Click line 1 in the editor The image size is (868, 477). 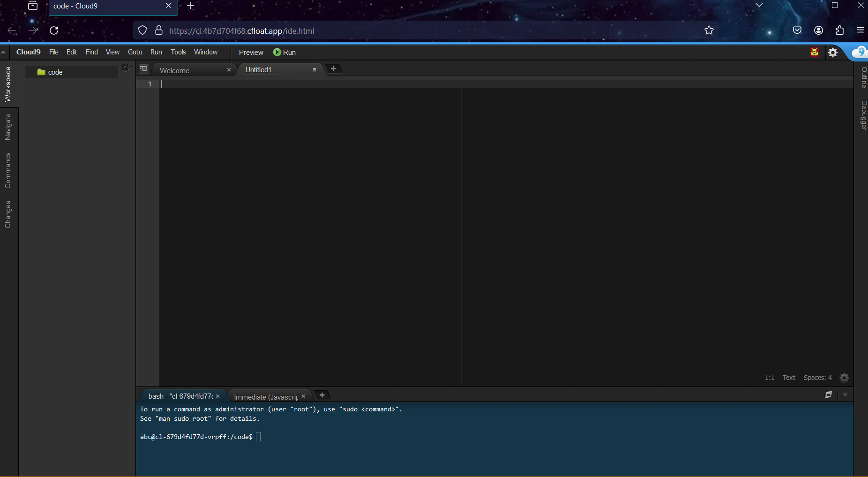pyautogui.click(x=506, y=84)
